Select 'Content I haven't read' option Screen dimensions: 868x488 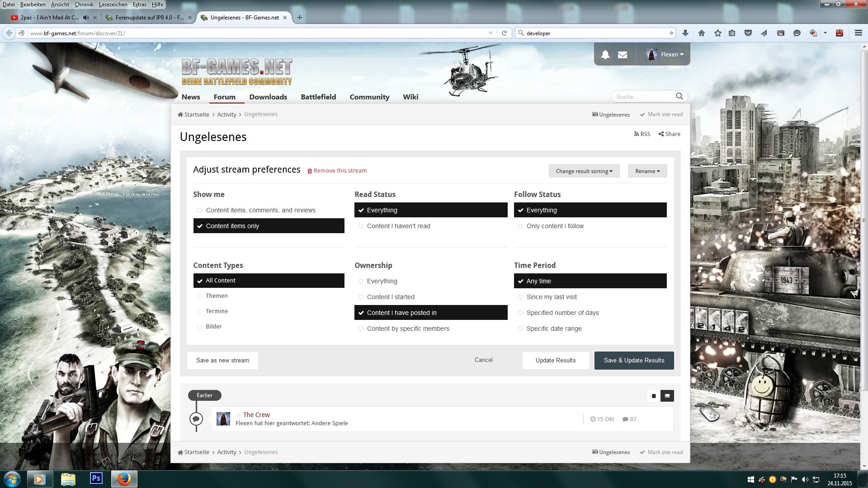(398, 226)
